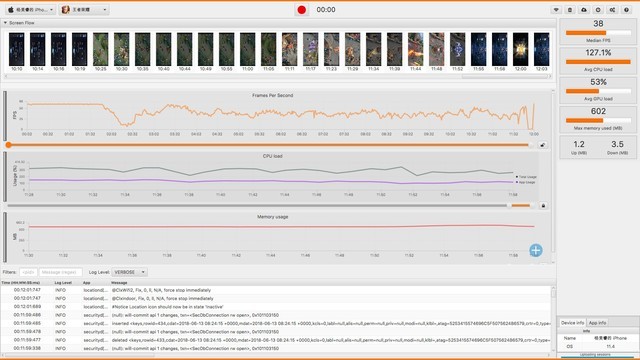Click the left grip handle of FPS chart
This screenshot has height=360, width=640.
coord(5,116)
